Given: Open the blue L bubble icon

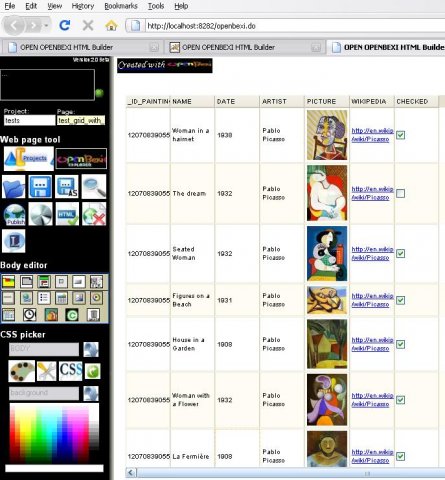Looking at the screenshot, I should [14, 241].
